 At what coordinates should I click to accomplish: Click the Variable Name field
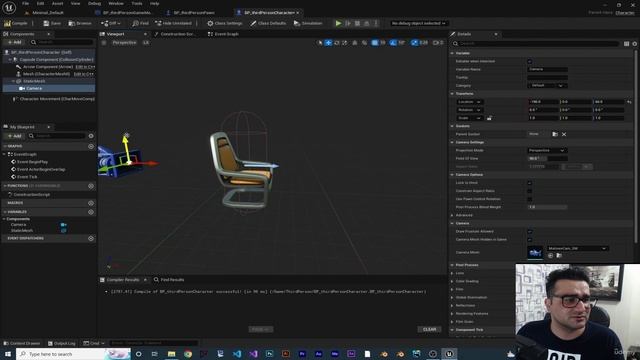tap(547, 69)
